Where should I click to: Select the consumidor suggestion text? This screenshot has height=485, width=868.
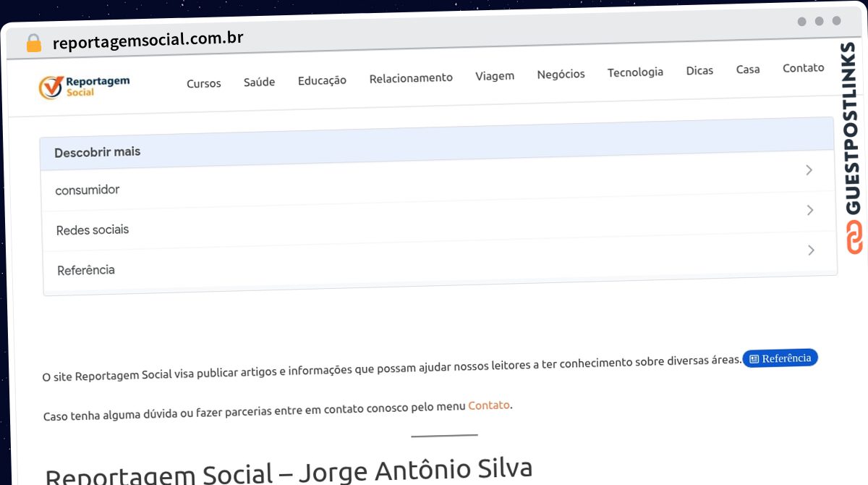[88, 190]
